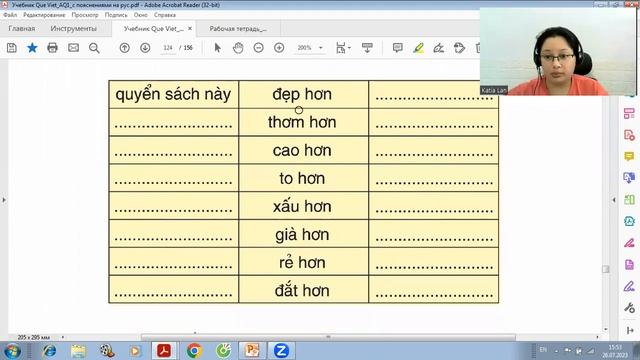Viewport: 640px width, 360px height.
Task: Print the document with the printer icon
Action: point(52,48)
